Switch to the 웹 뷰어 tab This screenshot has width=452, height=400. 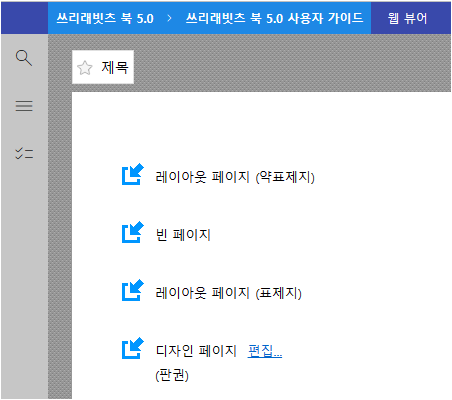point(407,18)
